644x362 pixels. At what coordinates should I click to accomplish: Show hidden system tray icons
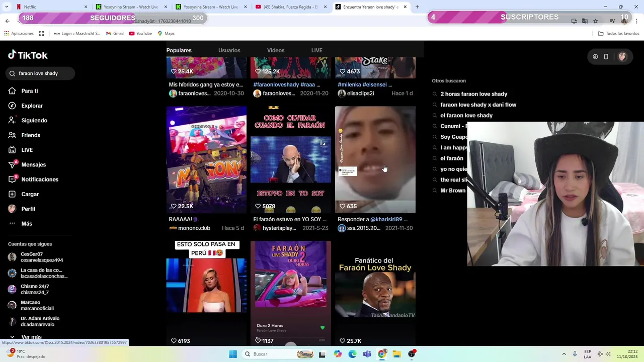tap(564, 354)
